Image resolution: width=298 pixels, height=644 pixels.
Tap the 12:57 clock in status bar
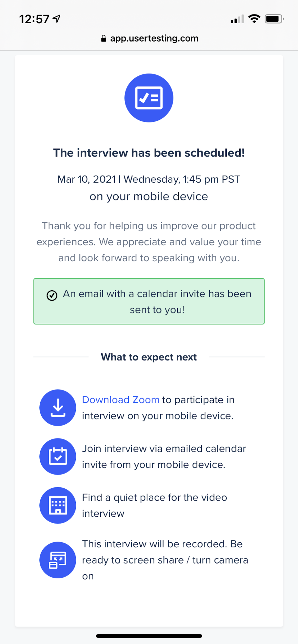[x=34, y=19]
